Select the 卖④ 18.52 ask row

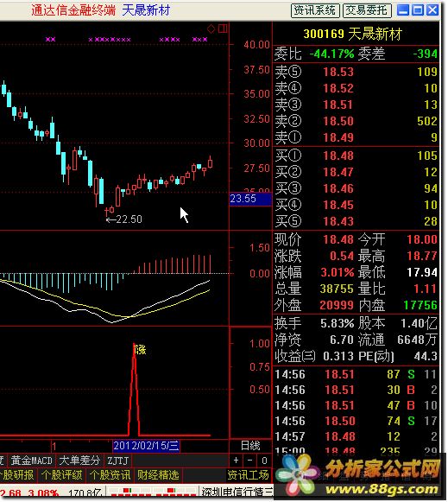pyautogui.click(x=356, y=88)
